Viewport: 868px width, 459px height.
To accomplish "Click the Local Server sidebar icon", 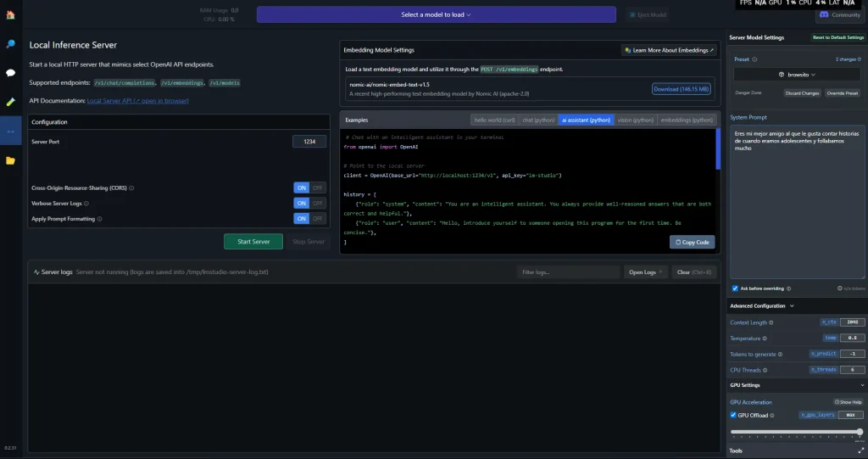I will 10,132.
